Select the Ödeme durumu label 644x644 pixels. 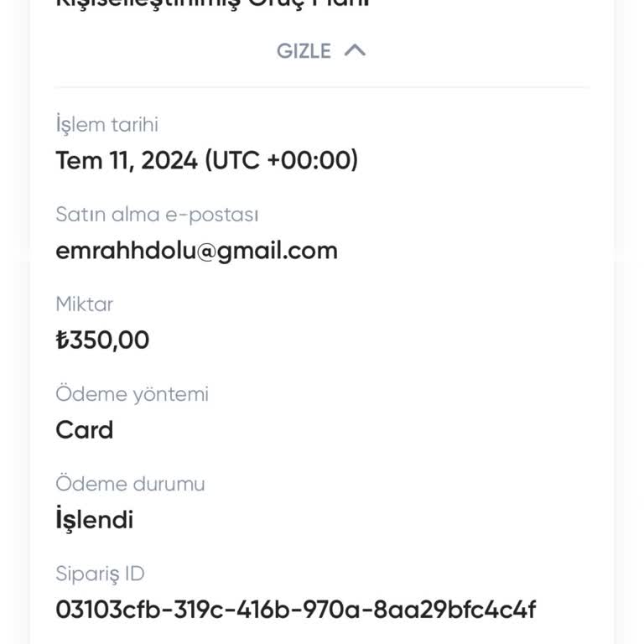click(x=130, y=484)
